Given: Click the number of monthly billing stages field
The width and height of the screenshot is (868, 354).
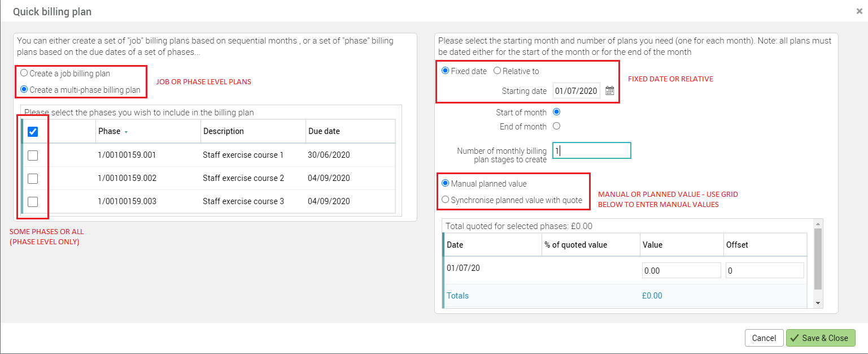Looking at the screenshot, I should [x=591, y=151].
